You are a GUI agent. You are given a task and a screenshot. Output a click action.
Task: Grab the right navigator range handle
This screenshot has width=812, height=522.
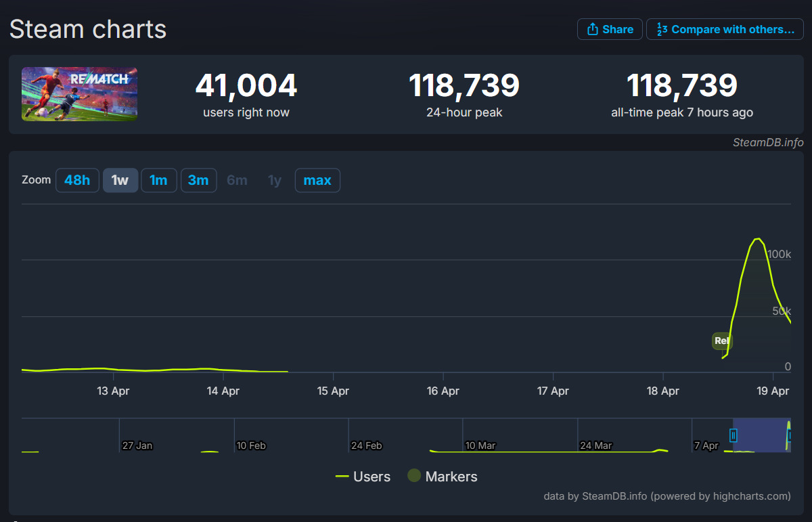(790, 435)
